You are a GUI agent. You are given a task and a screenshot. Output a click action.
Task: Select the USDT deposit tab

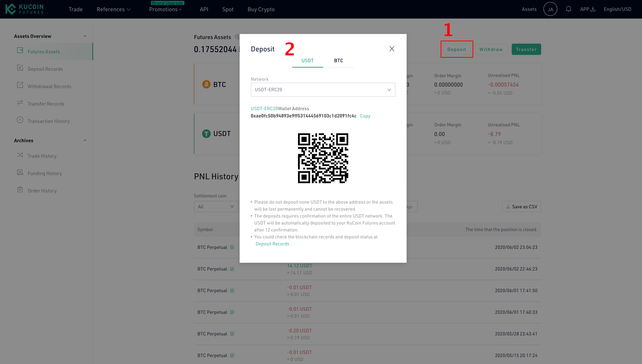tap(307, 60)
